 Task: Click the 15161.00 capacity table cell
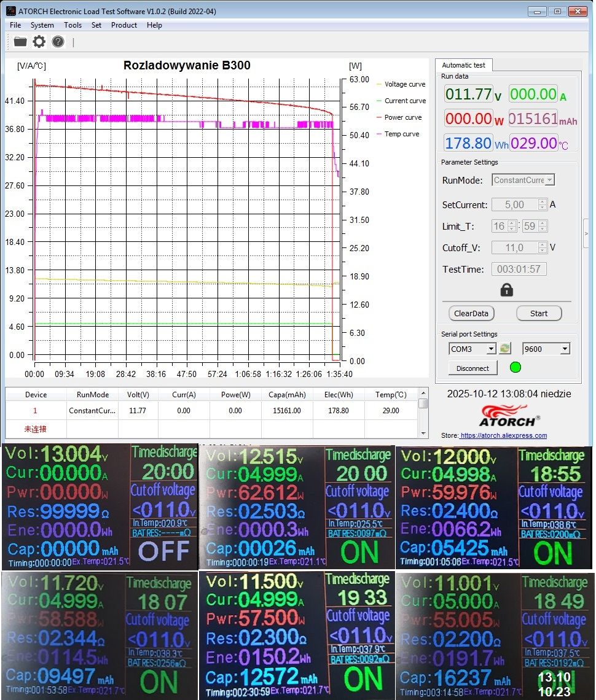(287, 410)
